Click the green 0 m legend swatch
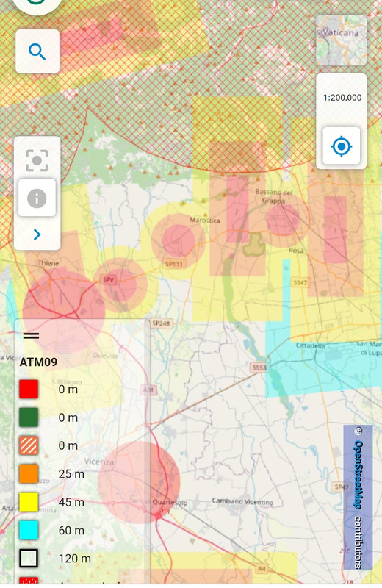This screenshot has height=588, width=382. [29, 417]
